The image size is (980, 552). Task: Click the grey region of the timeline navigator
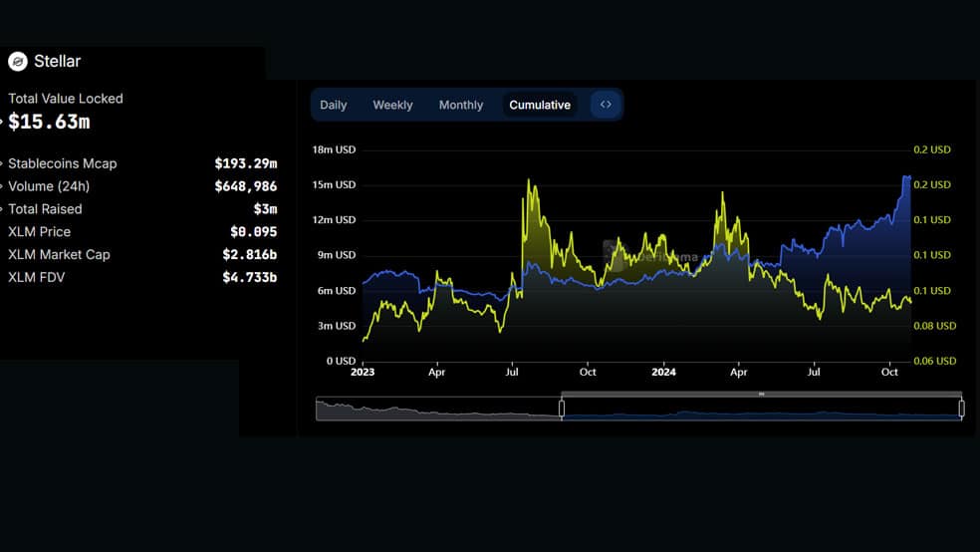click(x=438, y=409)
